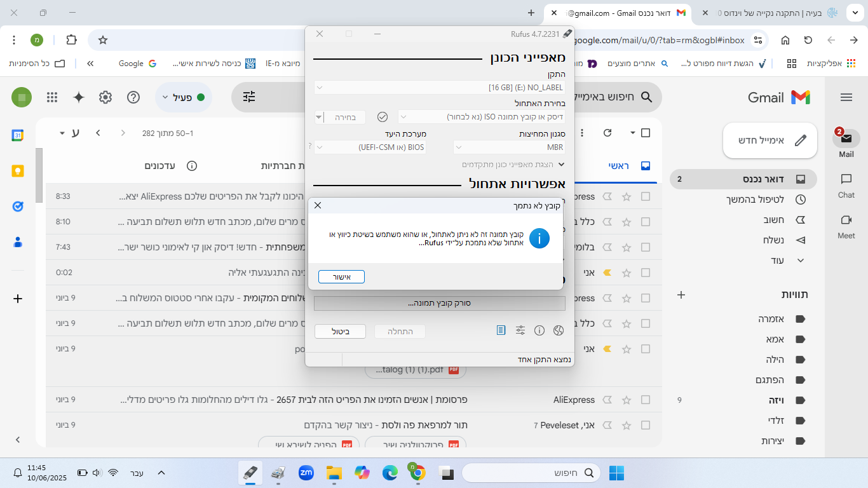Open Rufus language globe icon
Screen dimensions: 868x488
tap(559, 330)
